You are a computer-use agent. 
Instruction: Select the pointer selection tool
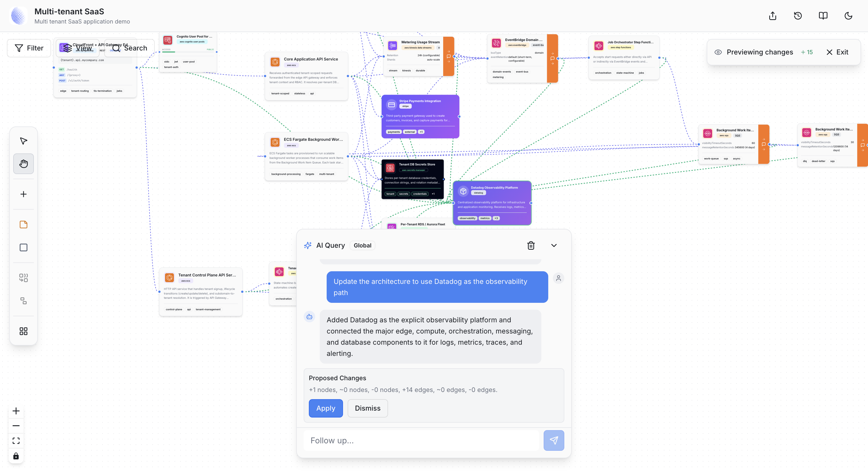23,141
